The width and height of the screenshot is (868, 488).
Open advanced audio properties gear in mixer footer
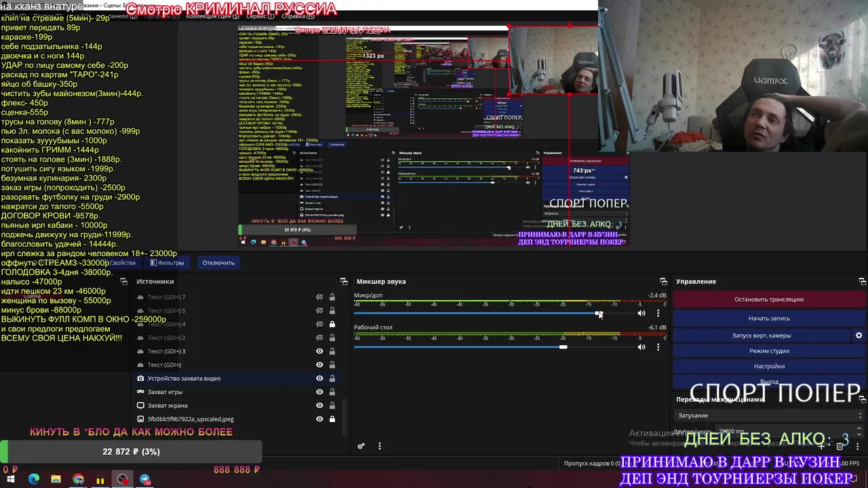point(361,446)
